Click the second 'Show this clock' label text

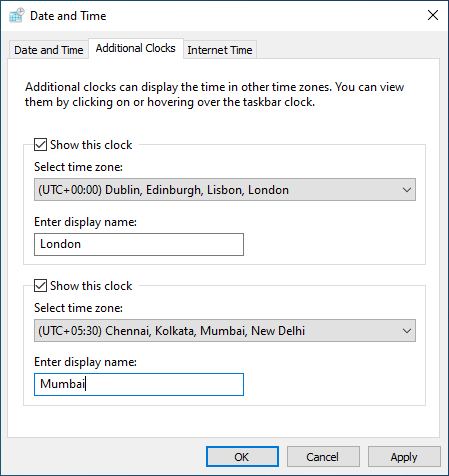pos(91,286)
